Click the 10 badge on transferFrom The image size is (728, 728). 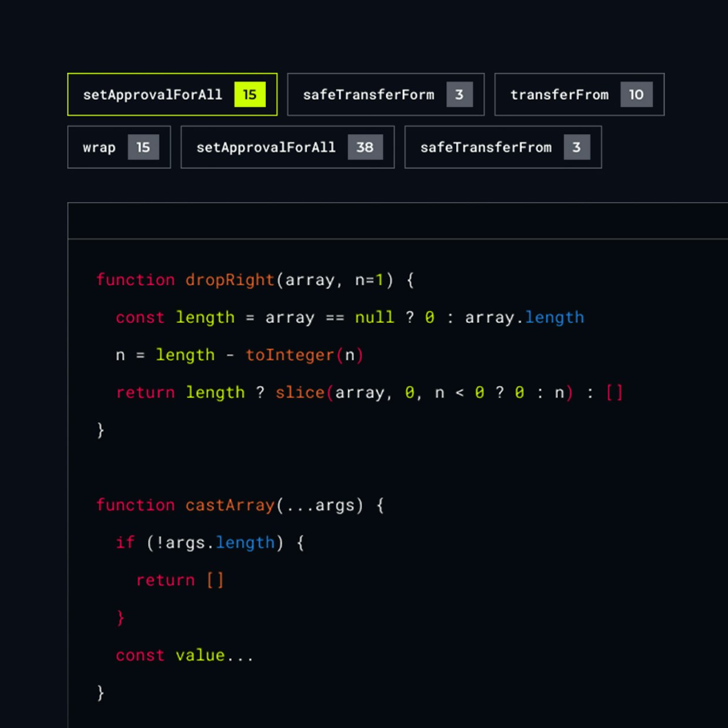pyautogui.click(x=636, y=95)
